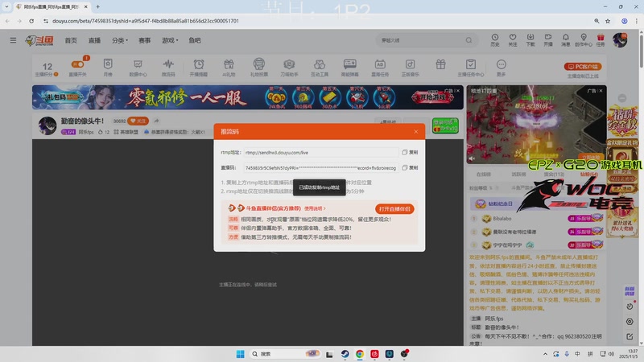Open the 历史 history icon
This screenshot has width=644, height=362.
coord(495,39)
